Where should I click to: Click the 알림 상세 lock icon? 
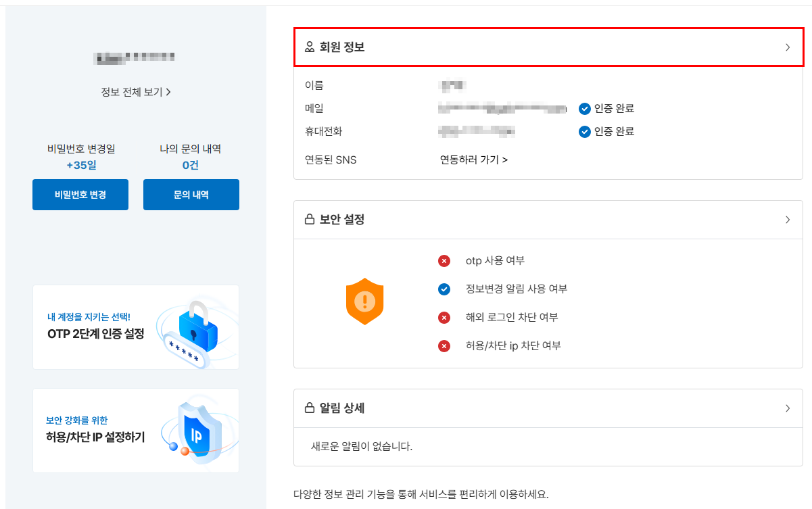(310, 408)
